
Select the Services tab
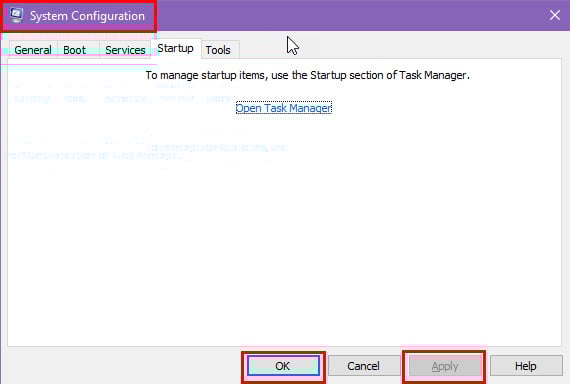[x=125, y=50]
